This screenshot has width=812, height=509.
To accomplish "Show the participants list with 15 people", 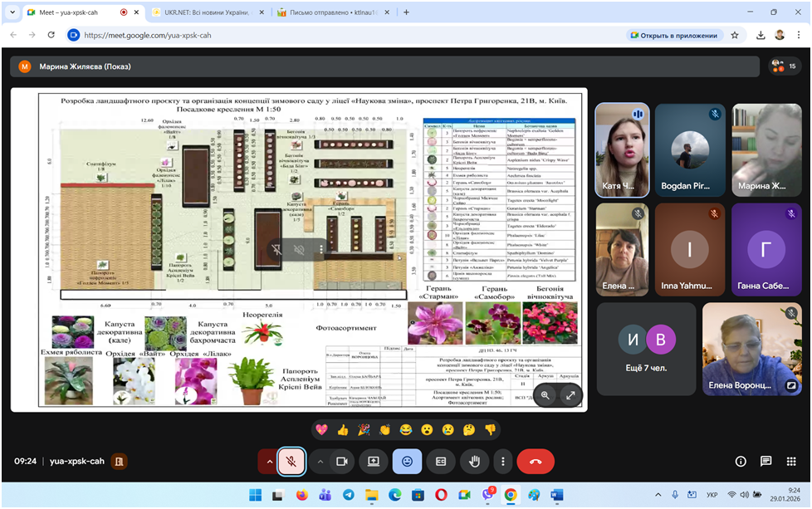I will (783, 66).
